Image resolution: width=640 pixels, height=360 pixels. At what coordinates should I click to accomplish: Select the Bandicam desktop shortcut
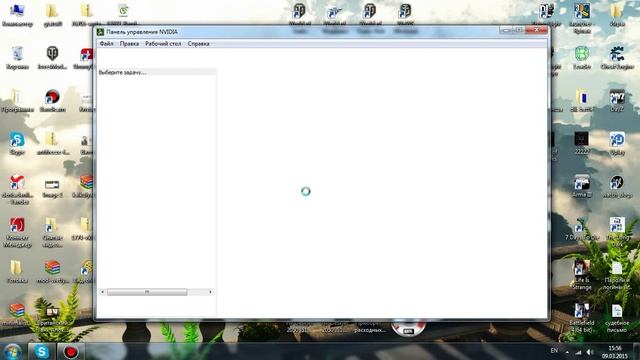click(52, 100)
